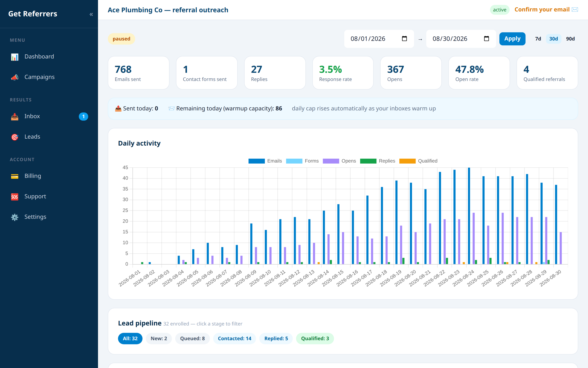Open Settings from the sidebar
The width and height of the screenshot is (588, 368).
point(49,217)
